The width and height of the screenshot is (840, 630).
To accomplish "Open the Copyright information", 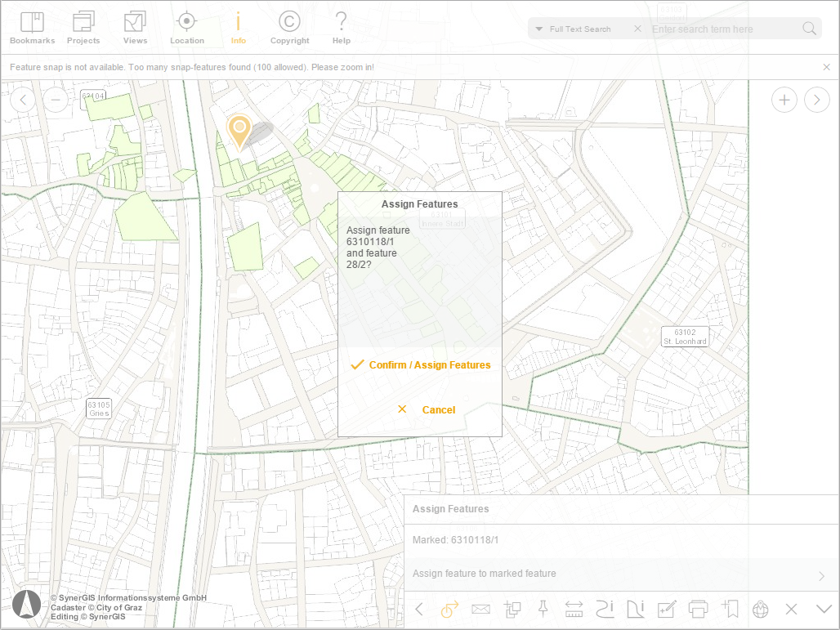I will (x=289, y=27).
